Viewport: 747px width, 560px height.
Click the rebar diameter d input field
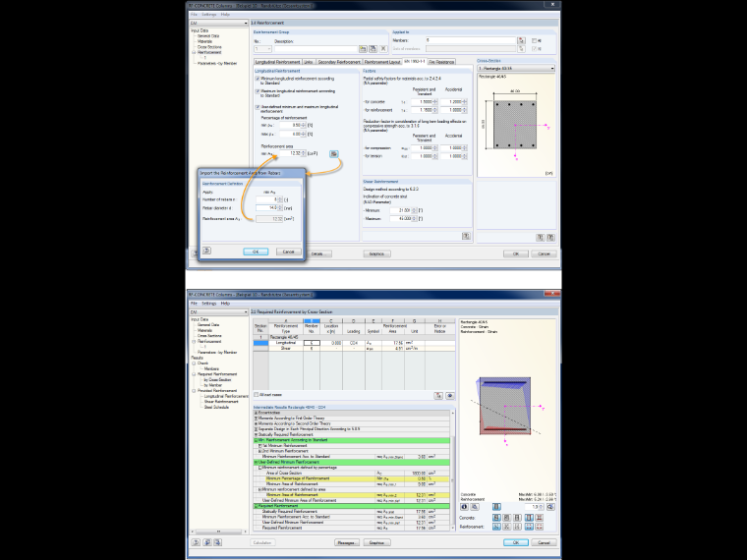266,208
